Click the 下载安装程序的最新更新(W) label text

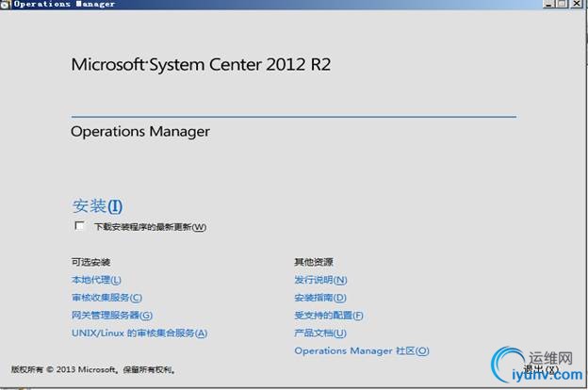click(x=150, y=227)
